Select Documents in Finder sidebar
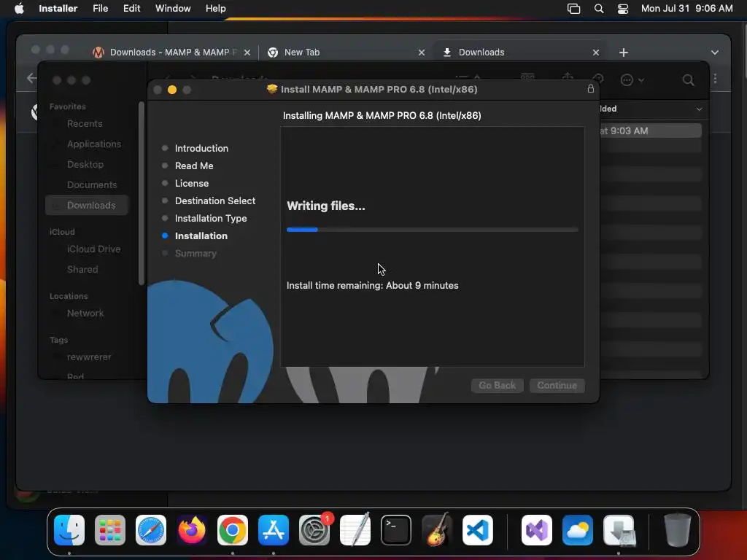Viewport: 747px width, 560px height. click(92, 184)
